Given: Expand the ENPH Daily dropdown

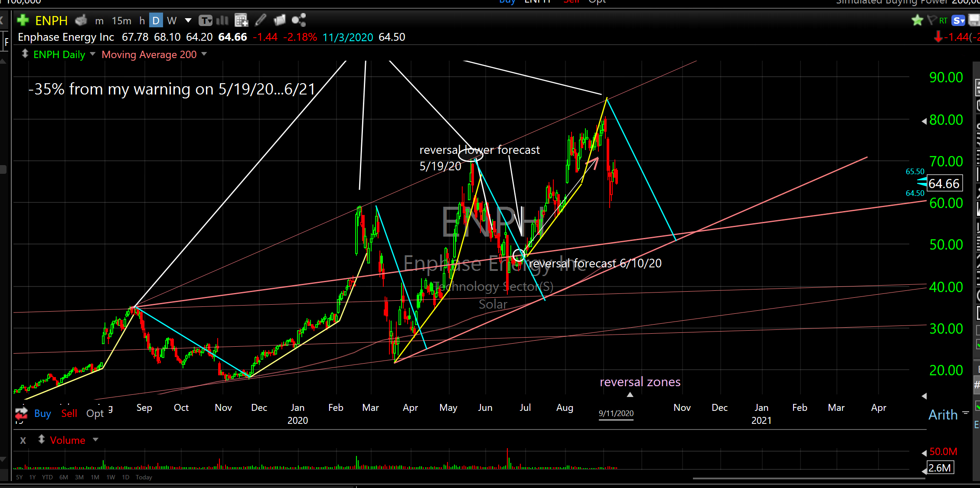Looking at the screenshot, I should click(92, 54).
